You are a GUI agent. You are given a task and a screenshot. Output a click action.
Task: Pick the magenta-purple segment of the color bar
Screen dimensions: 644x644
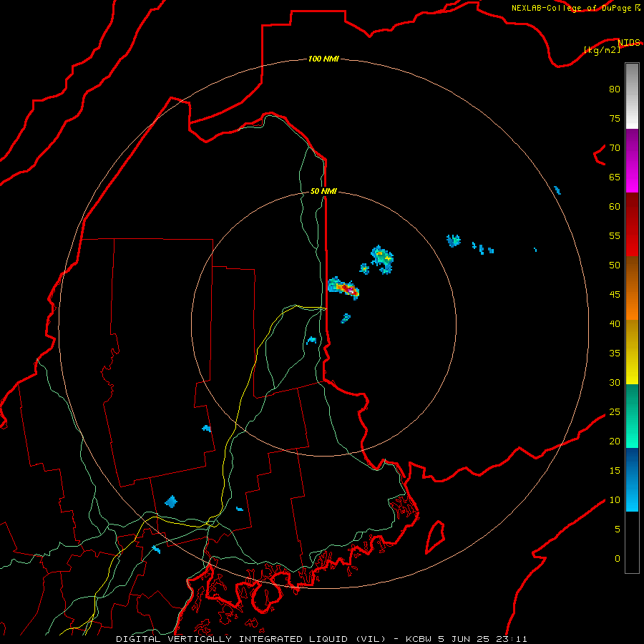[x=632, y=160]
